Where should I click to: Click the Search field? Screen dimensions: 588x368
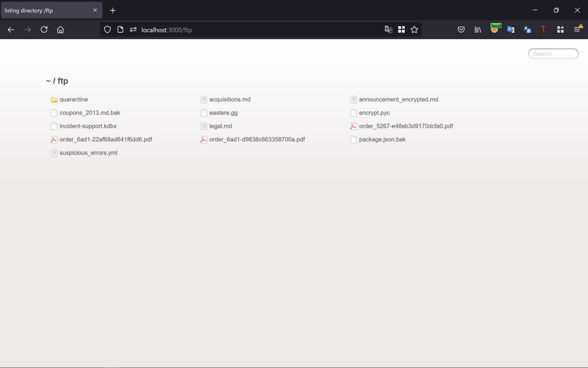553,54
